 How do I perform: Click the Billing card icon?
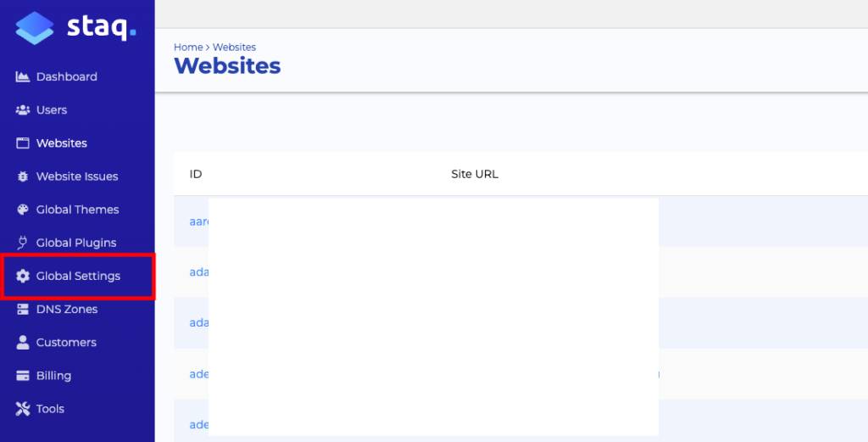pyautogui.click(x=23, y=376)
